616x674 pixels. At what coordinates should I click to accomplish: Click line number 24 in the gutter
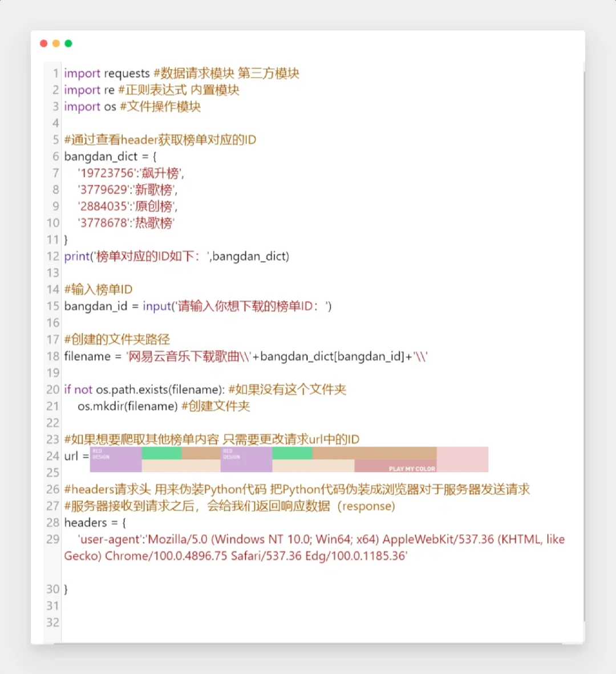pyautogui.click(x=52, y=456)
